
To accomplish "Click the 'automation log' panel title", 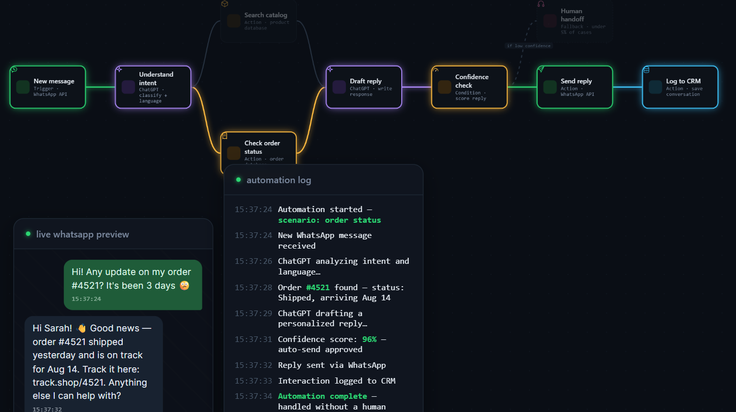I will click(279, 180).
